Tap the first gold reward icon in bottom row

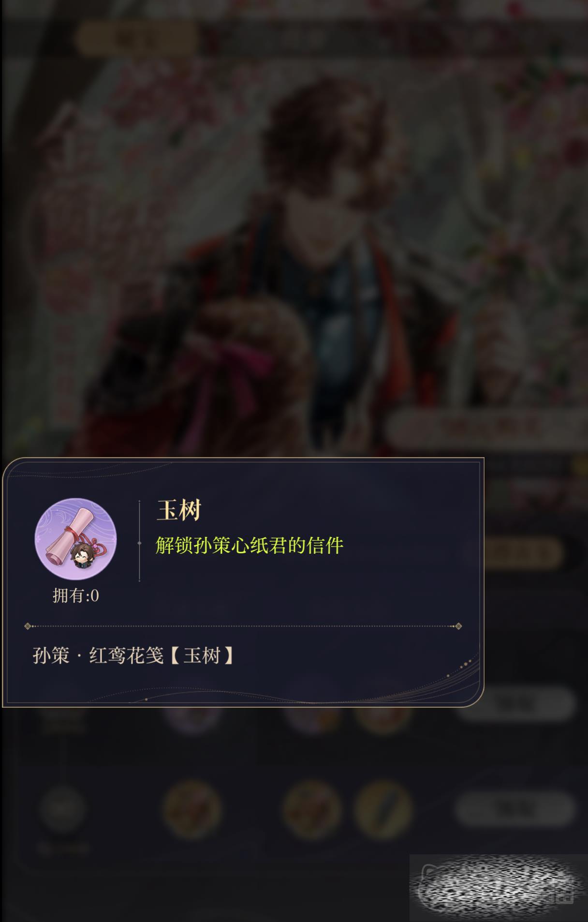click(192, 809)
